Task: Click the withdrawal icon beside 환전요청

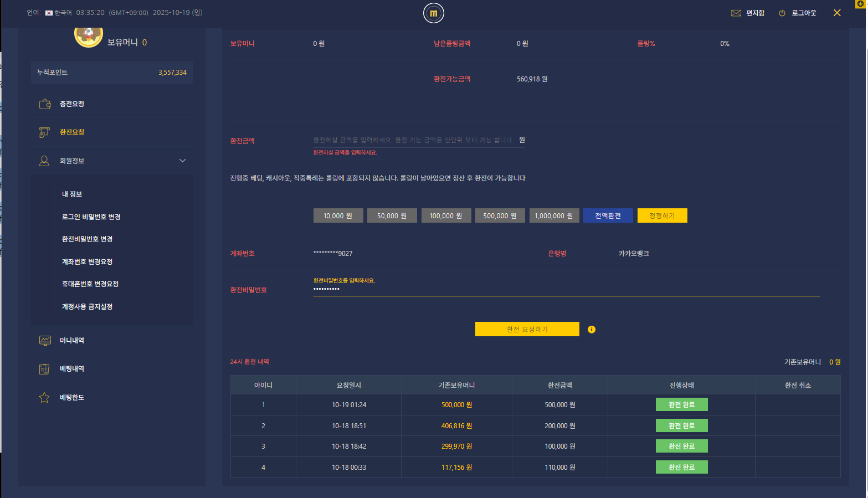Action: click(45, 132)
